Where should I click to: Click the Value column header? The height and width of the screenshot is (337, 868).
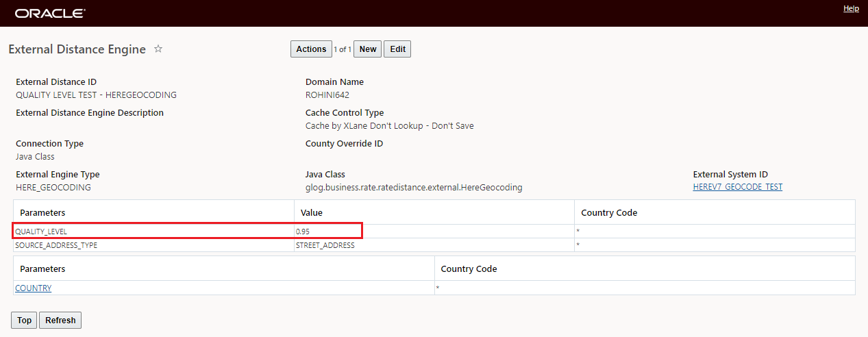[312, 213]
